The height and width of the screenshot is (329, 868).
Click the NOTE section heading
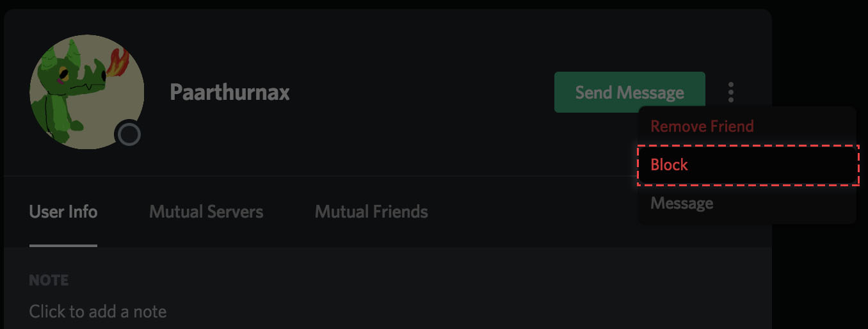pos(49,280)
